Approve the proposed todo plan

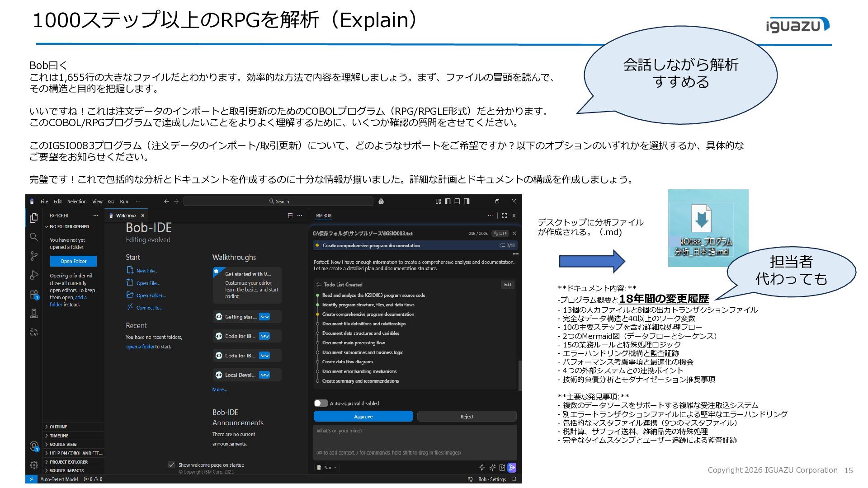pyautogui.click(x=363, y=417)
